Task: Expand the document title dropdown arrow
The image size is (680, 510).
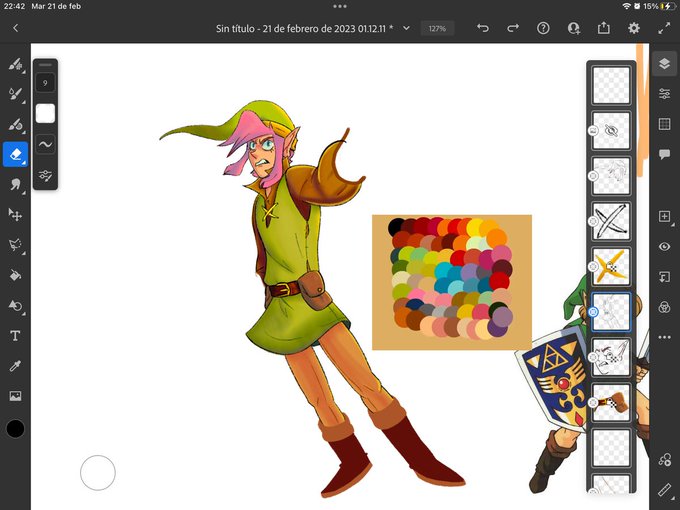Action: 406,28
